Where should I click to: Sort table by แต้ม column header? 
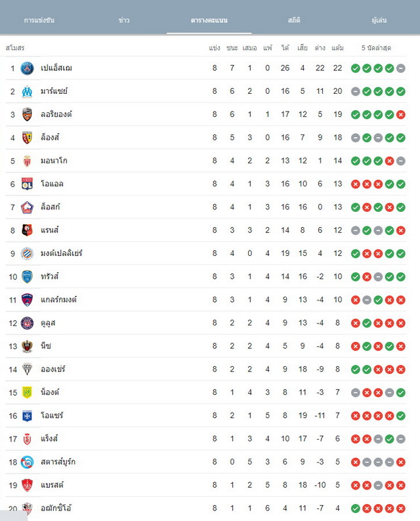tap(337, 48)
